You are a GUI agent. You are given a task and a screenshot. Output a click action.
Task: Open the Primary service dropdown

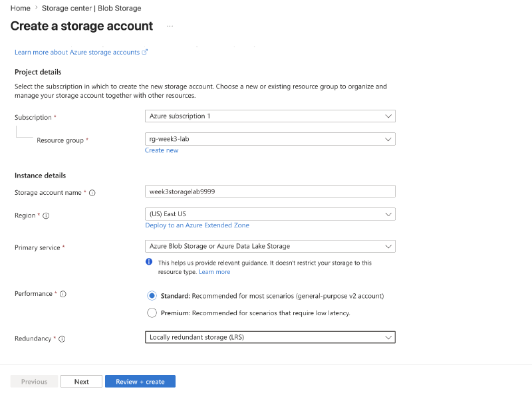coord(270,246)
